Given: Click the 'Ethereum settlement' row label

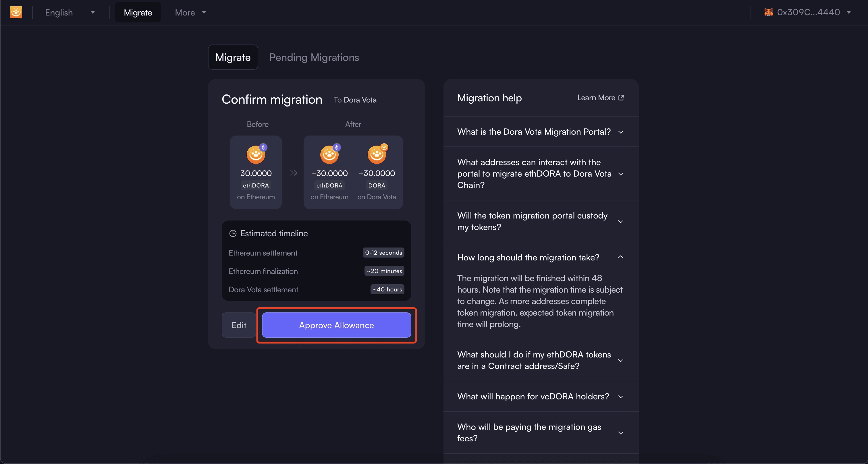Looking at the screenshot, I should pos(263,253).
